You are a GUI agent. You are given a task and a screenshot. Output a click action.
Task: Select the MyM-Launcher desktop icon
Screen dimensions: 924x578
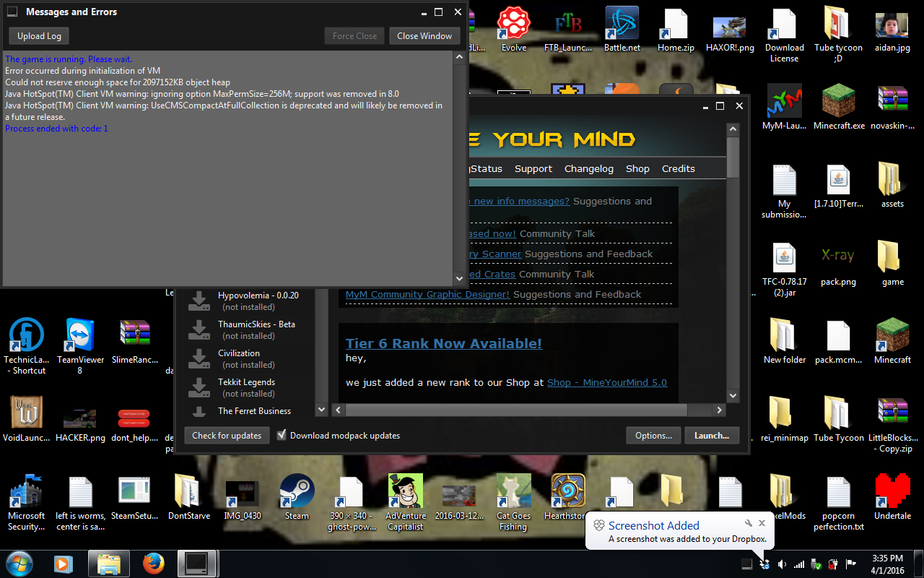[784, 107]
